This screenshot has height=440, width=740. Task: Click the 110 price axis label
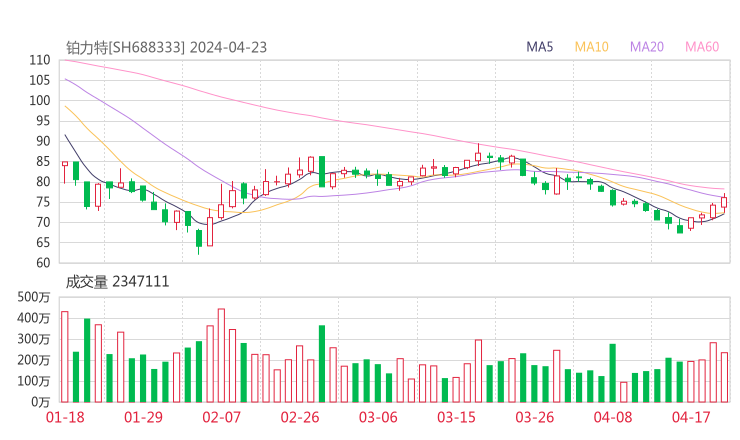click(x=40, y=60)
